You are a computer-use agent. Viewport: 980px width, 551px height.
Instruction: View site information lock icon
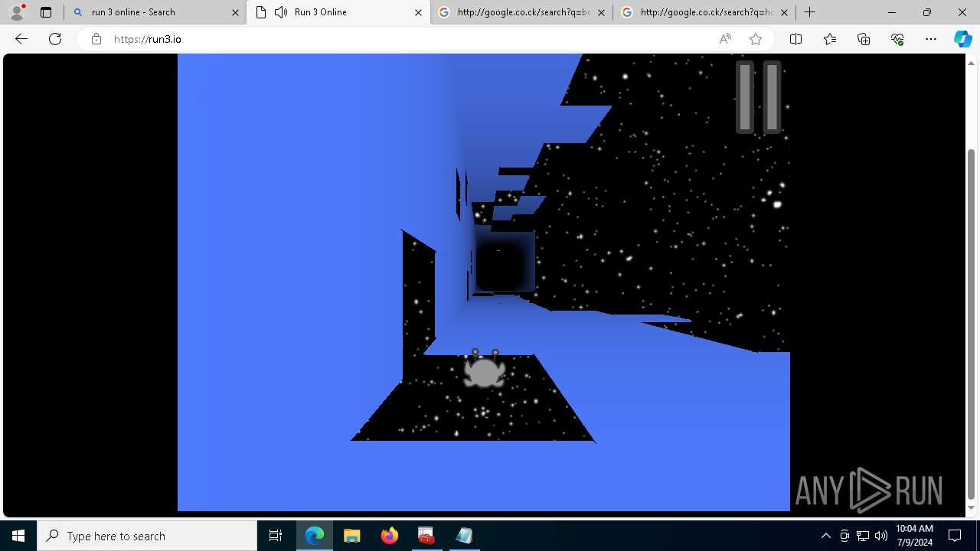click(x=96, y=39)
